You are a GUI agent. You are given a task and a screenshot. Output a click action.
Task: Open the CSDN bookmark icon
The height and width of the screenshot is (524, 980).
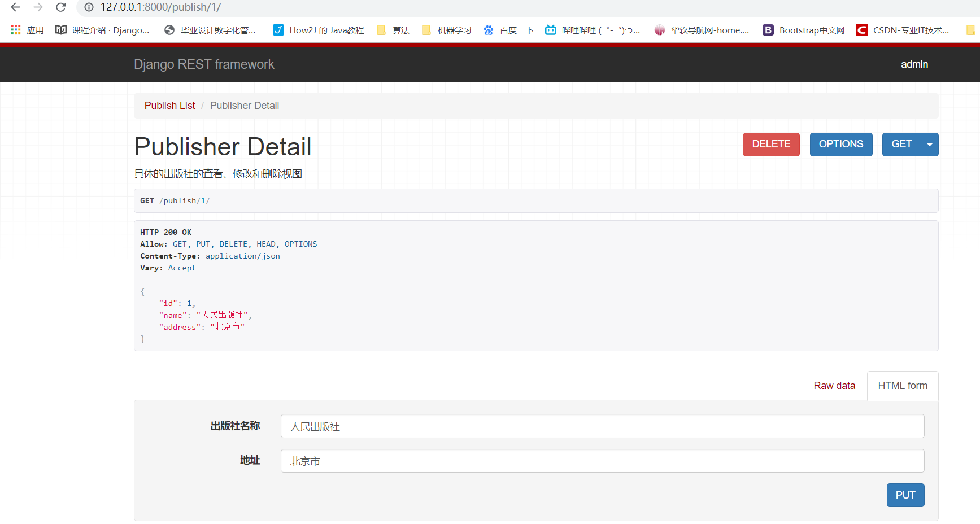pyautogui.click(x=862, y=30)
